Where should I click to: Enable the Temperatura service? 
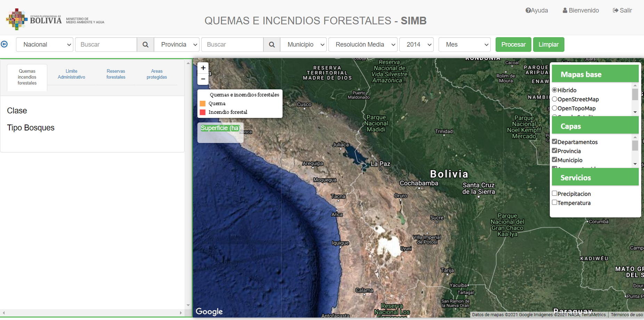tap(554, 202)
